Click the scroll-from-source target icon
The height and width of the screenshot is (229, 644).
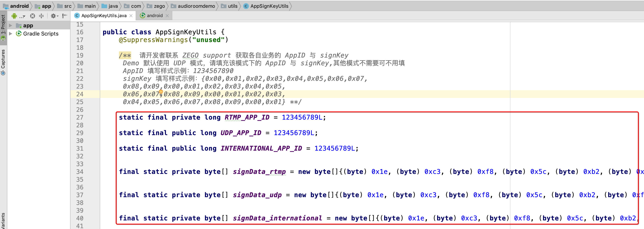(33, 16)
